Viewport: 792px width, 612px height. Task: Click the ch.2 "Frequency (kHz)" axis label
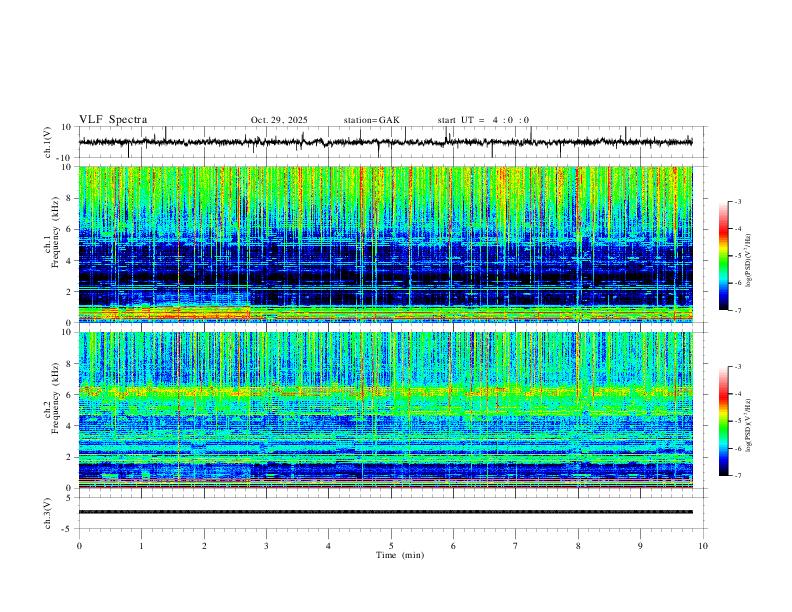pyautogui.click(x=55, y=398)
